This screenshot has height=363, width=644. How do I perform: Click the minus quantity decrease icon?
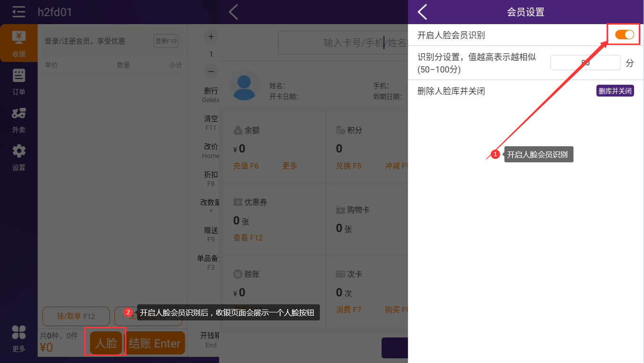[x=211, y=71]
